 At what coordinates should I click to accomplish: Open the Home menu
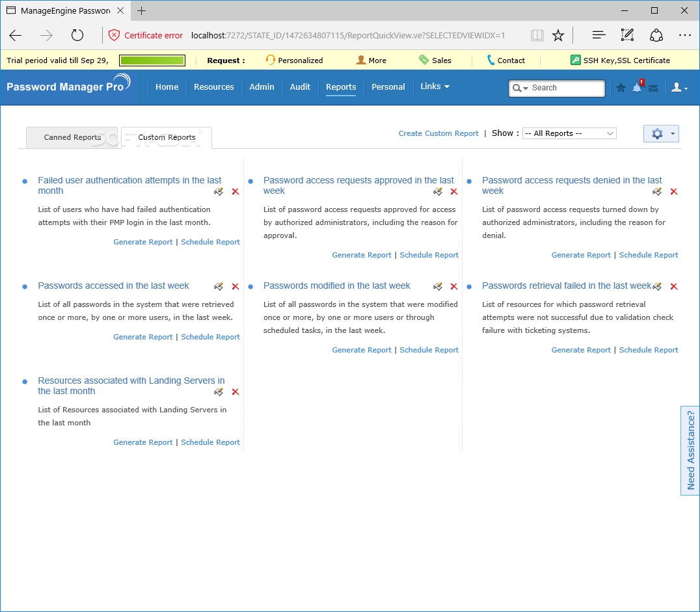[167, 87]
